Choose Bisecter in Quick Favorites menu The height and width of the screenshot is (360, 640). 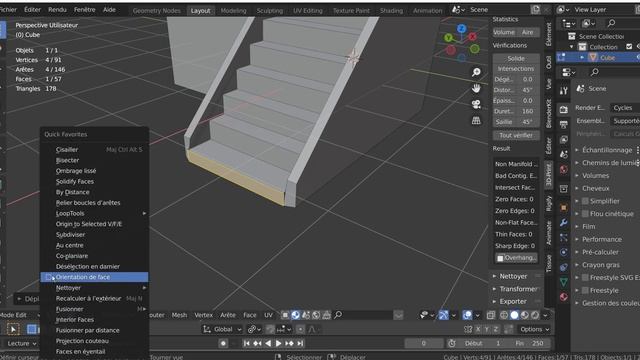(94, 160)
